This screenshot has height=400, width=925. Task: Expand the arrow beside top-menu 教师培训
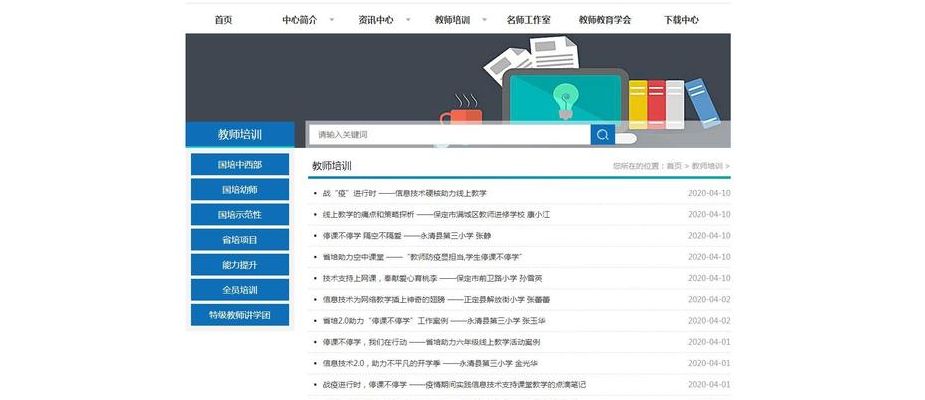485,19
